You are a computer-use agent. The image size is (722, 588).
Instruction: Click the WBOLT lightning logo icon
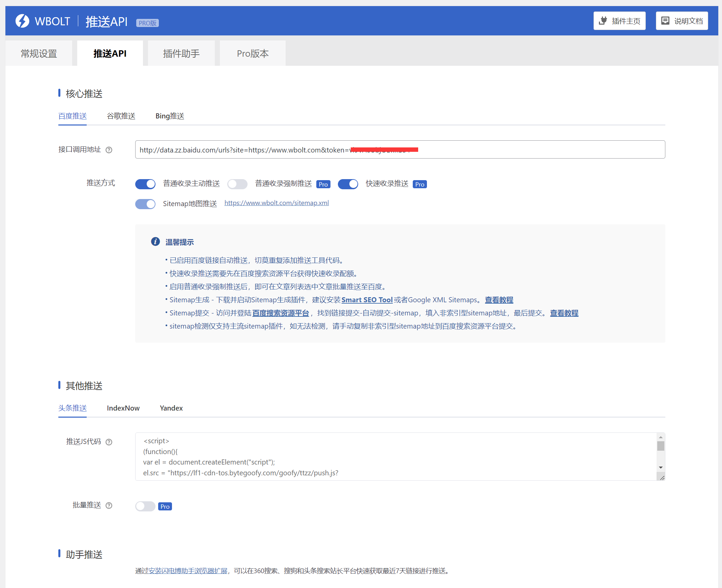point(22,21)
